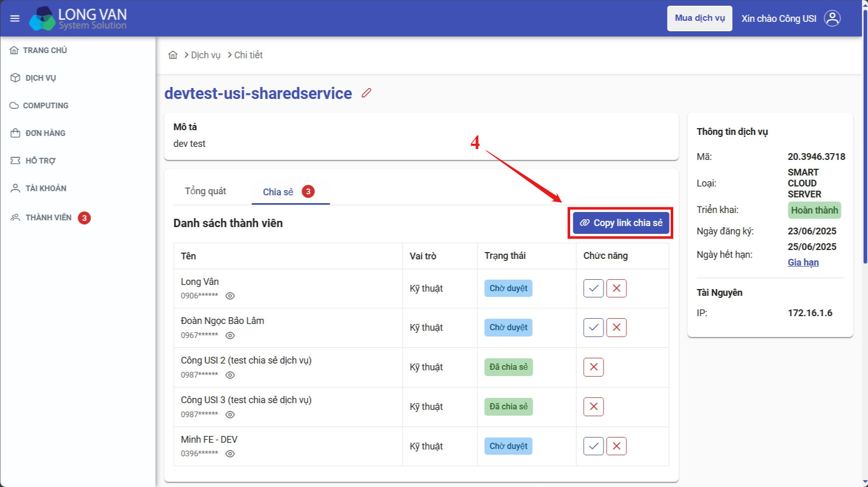Open the hamburger menu icon
The height and width of the screenshot is (487, 868).
(x=15, y=18)
